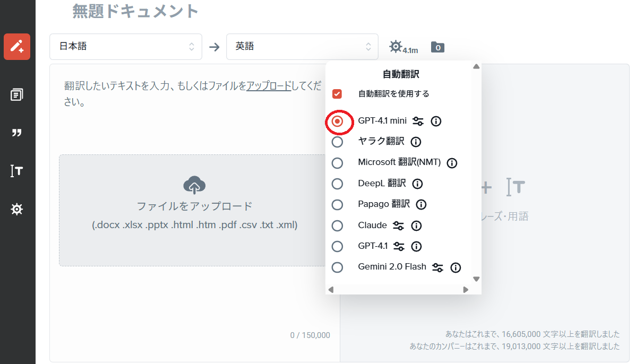Screen dimensions: 635x364
Task: Open the documents list icon in sidebar
Action: (16, 95)
